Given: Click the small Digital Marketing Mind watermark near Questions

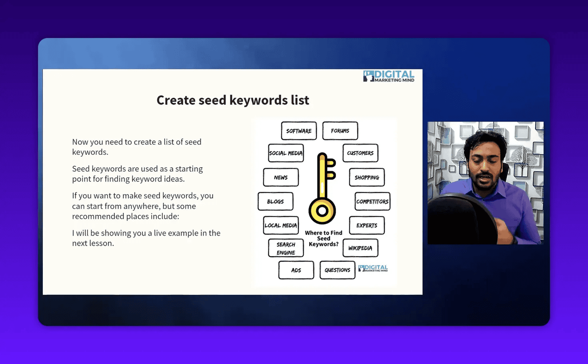Looking at the screenshot, I should [x=373, y=268].
